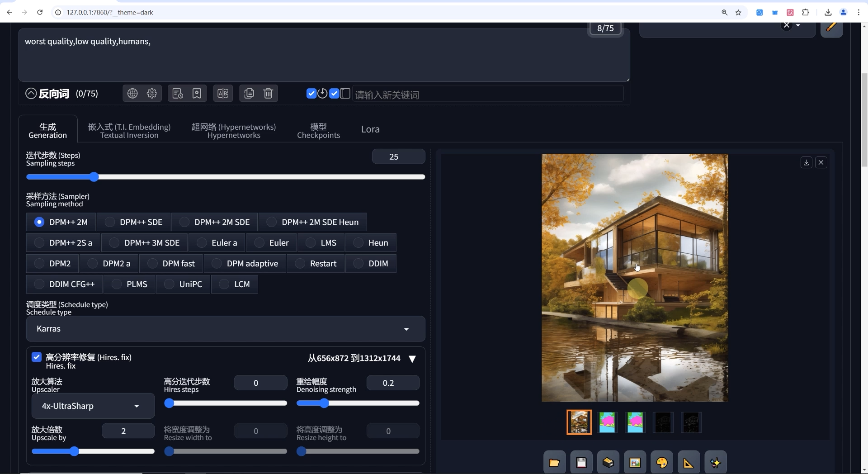The image size is (868, 474).
Task: Open the prompt history icon
Action: (178, 94)
